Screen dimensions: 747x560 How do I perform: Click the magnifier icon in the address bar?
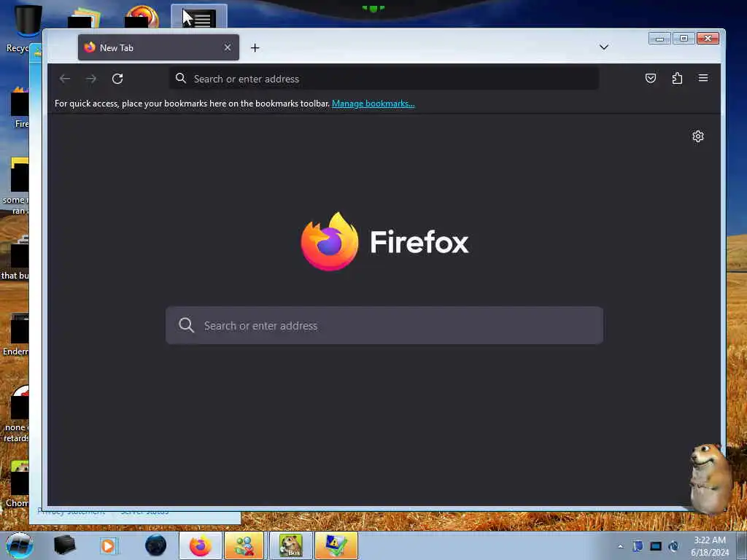[x=181, y=78]
